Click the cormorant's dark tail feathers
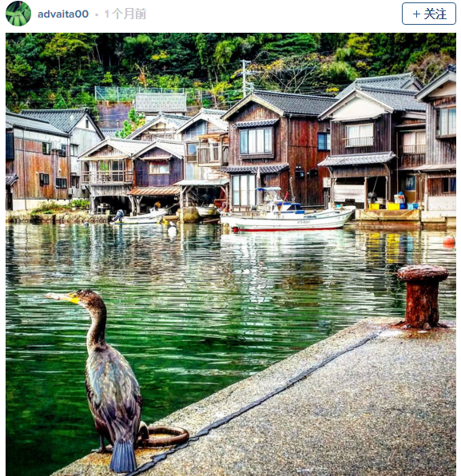Viewport: 461px width, 476px height. pyautogui.click(x=123, y=455)
